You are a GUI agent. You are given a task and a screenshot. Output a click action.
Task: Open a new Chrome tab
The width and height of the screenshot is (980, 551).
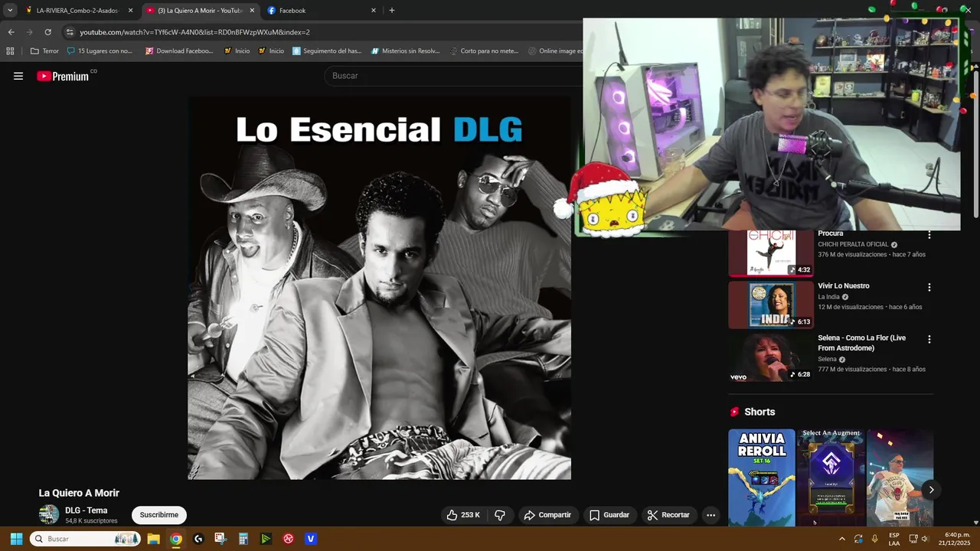392,11
